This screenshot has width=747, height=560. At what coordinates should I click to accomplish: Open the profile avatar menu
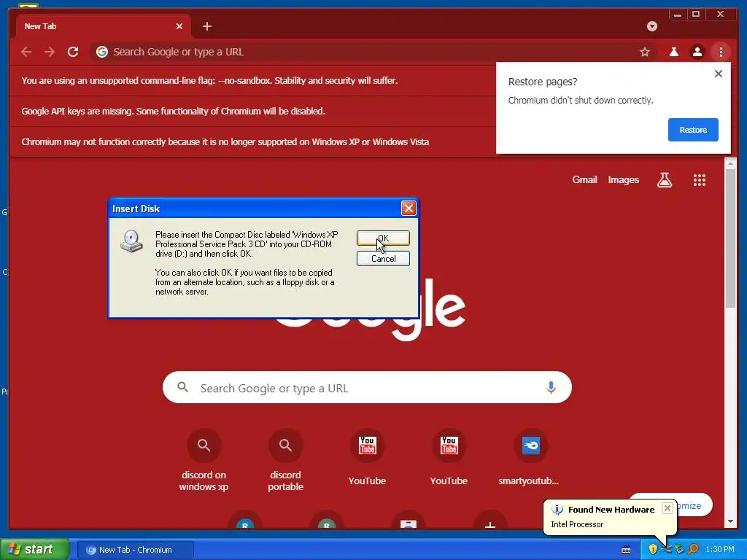(x=697, y=52)
